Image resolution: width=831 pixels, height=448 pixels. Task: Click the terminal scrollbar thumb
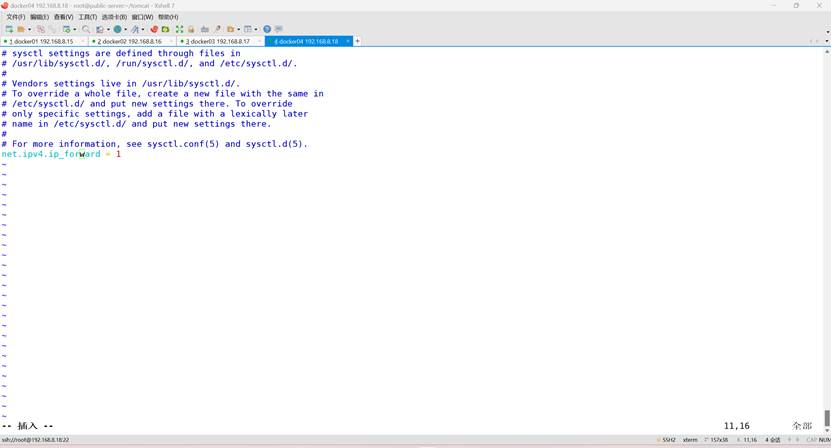pyautogui.click(x=827, y=418)
